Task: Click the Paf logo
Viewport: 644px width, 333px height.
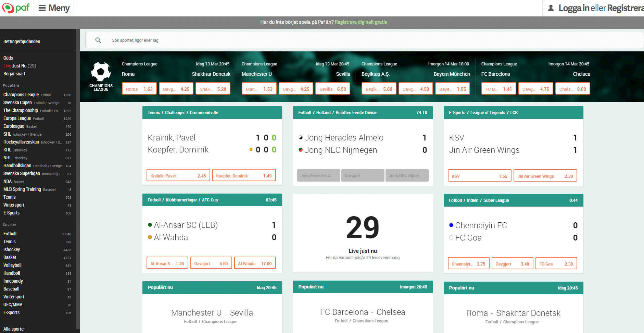Action: (x=16, y=8)
